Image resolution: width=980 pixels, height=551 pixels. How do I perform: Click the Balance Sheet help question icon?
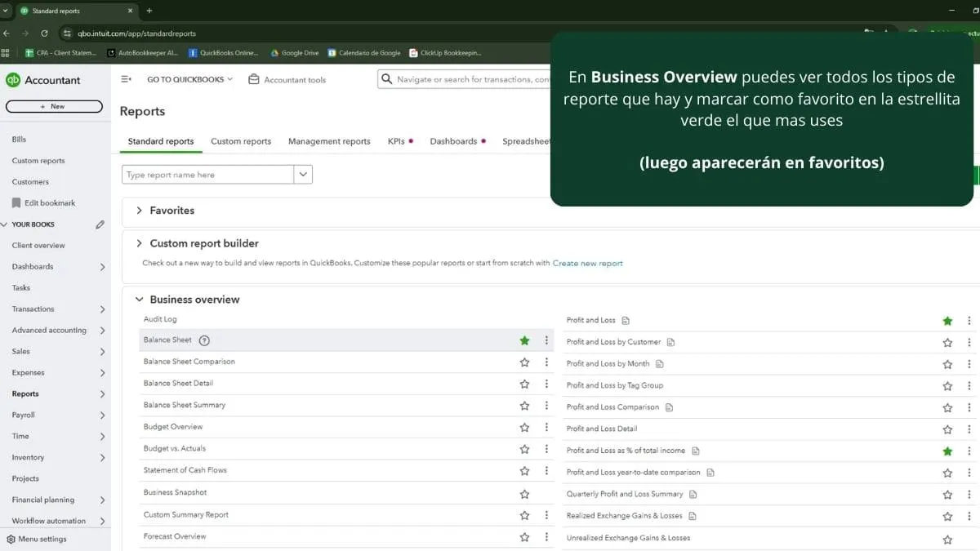(204, 340)
